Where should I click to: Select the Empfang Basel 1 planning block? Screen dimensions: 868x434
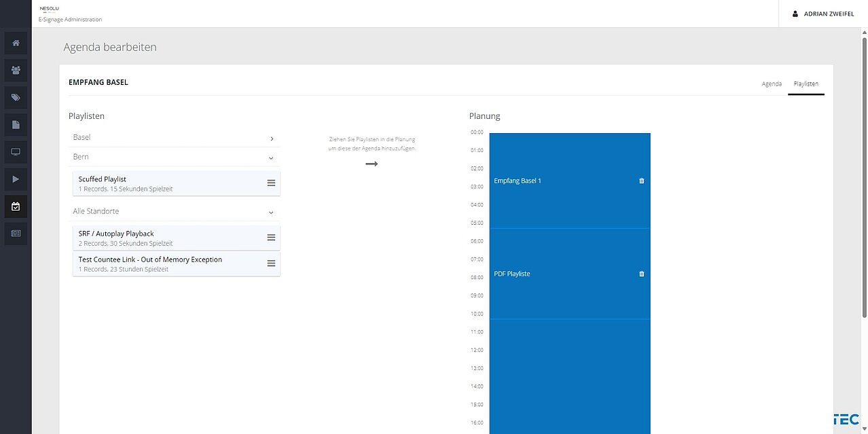pyautogui.click(x=570, y=181)
